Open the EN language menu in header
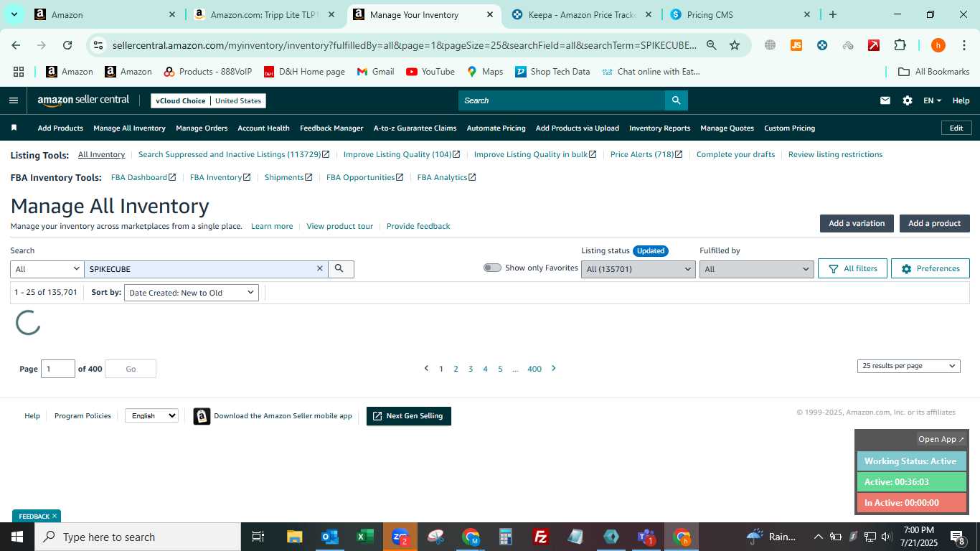This screenshot has height=551, width=980. pos(932,100)
